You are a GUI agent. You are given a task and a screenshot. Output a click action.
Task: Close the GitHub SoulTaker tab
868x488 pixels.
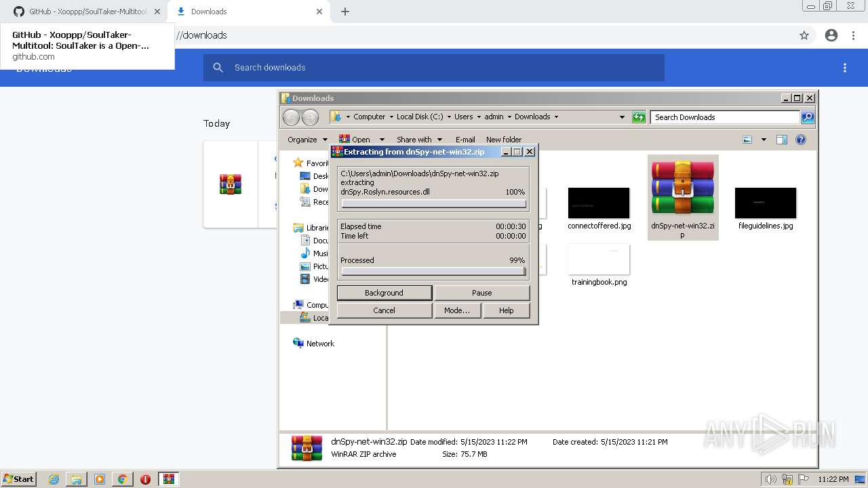tap(157, 12)
